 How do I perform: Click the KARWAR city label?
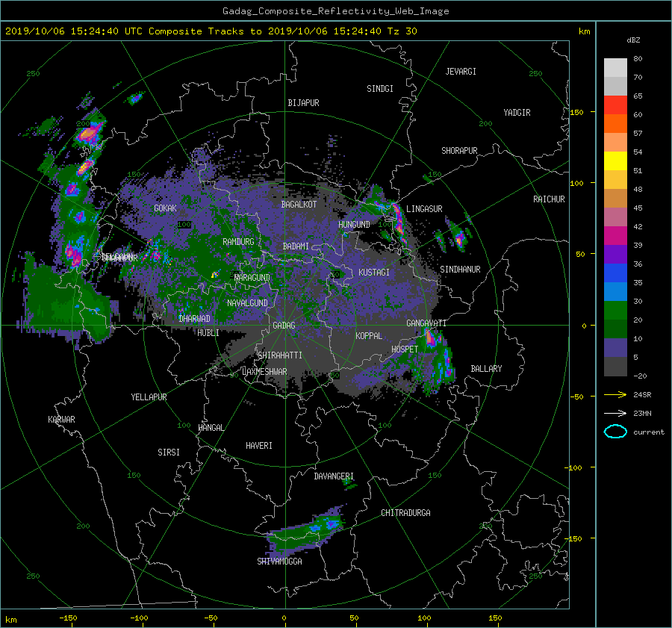(x=61, y=419)
